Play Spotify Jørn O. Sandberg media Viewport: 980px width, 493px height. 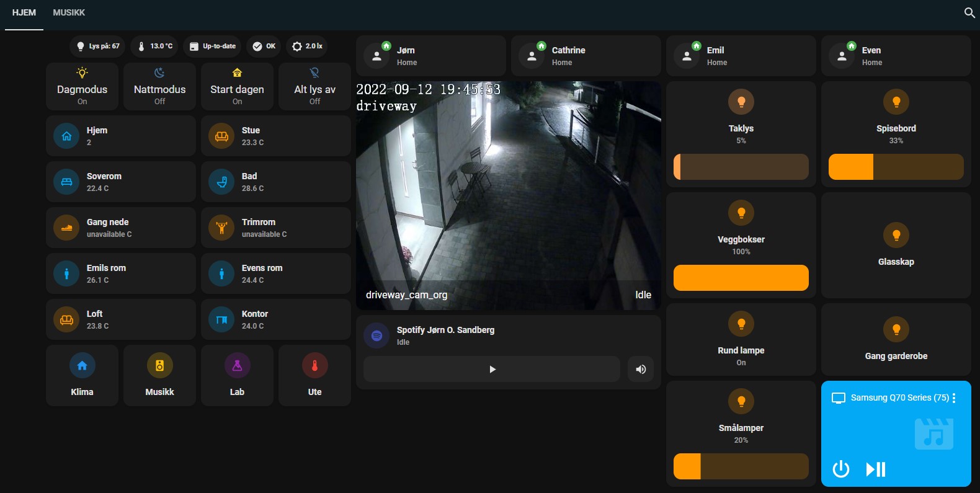click(x=492, y=369)
